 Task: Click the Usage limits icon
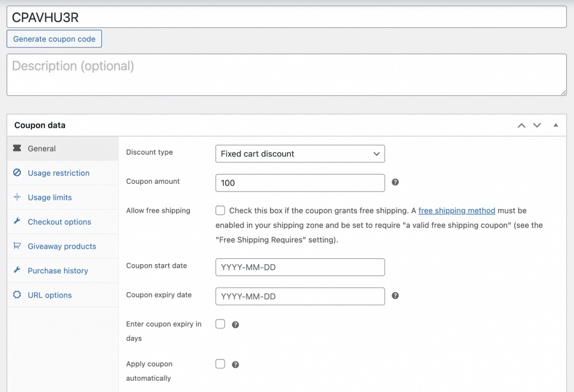pyautogui.click(x=17, y=197)
